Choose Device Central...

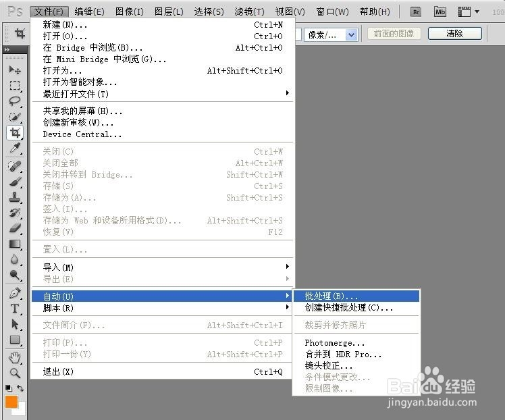[163, 134]
